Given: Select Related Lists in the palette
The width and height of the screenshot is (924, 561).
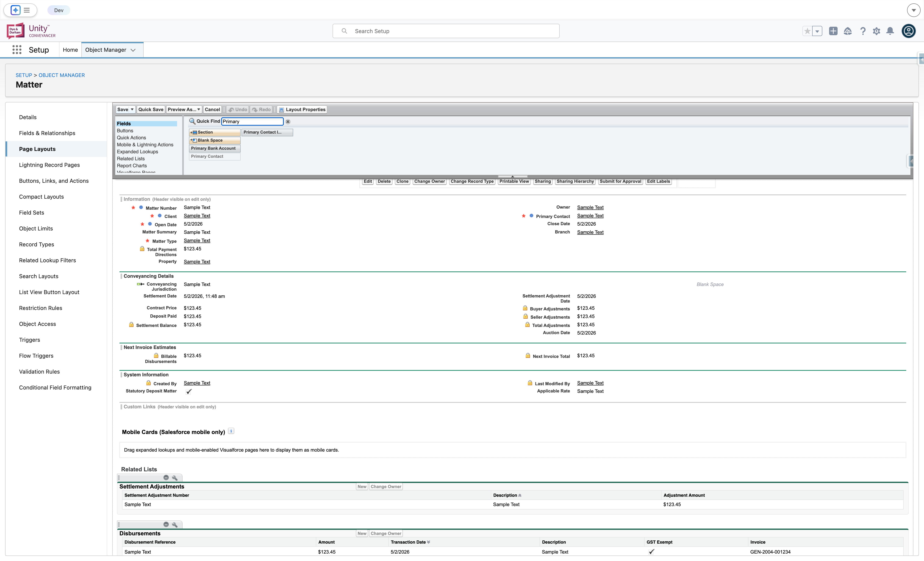Looking at the screenshot, I should (x=130, y=159).
